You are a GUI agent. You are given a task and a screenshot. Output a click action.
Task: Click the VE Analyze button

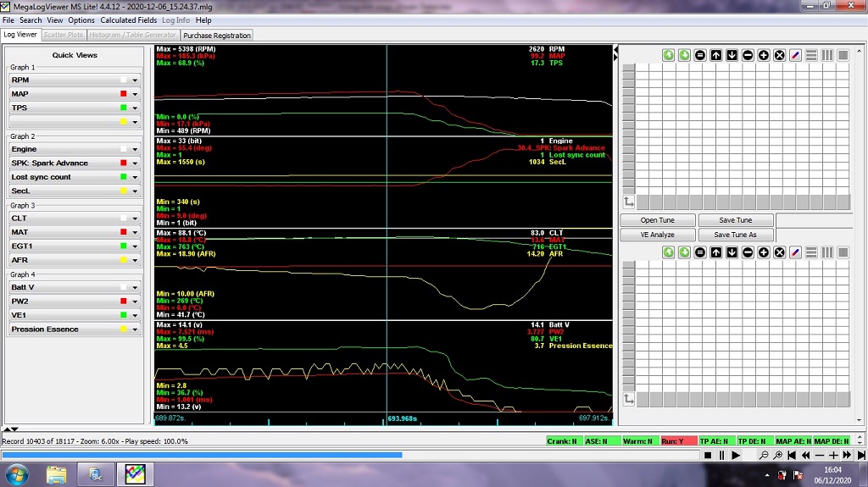pos(657,235)
